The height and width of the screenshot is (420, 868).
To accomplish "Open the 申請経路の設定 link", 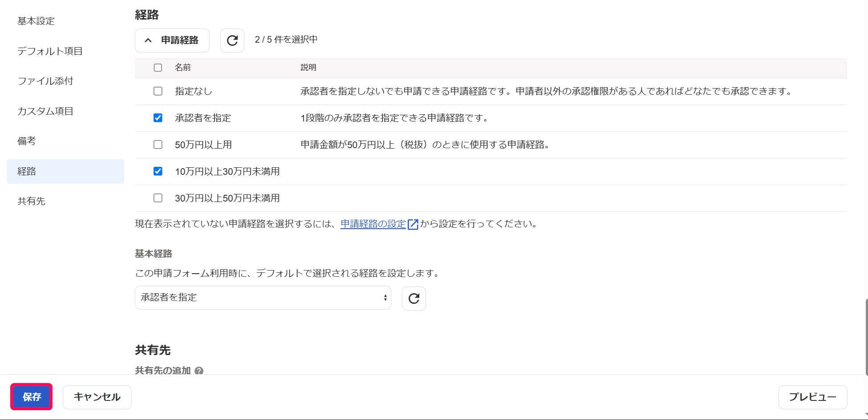I will click(373, 224).
